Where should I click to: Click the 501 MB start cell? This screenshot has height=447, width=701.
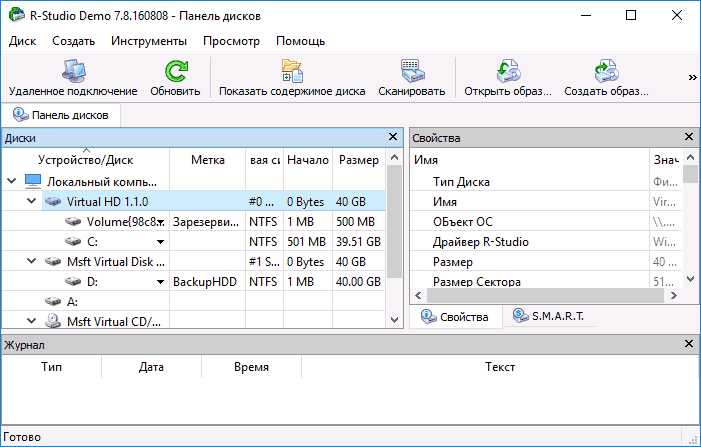click(x=308, y=242)
